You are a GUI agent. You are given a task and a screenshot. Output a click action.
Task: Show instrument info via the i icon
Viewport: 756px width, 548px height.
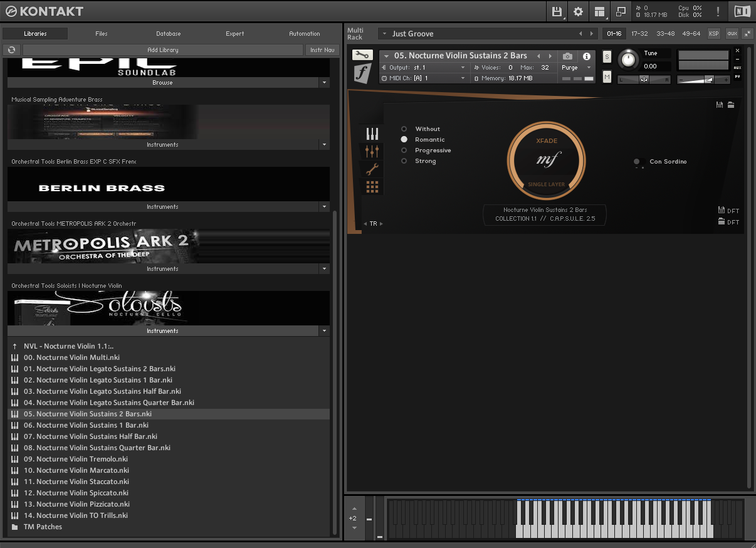tap(587, 56)
